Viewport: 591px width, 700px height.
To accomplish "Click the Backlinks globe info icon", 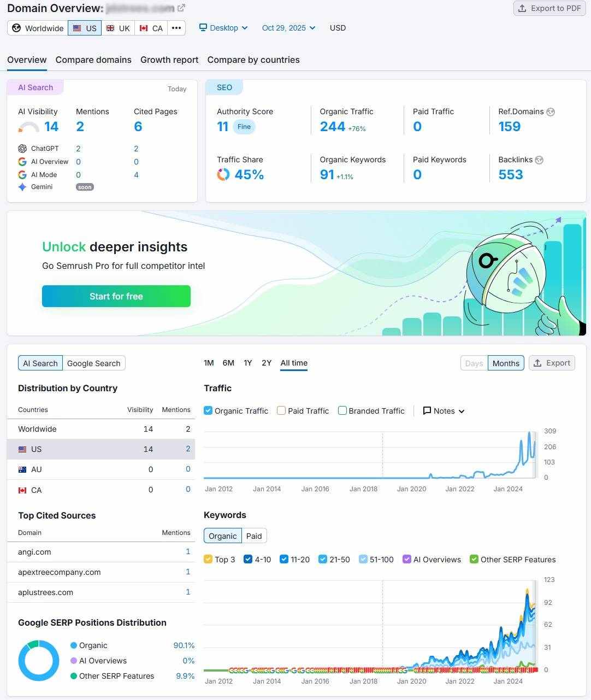I will 539,160.
